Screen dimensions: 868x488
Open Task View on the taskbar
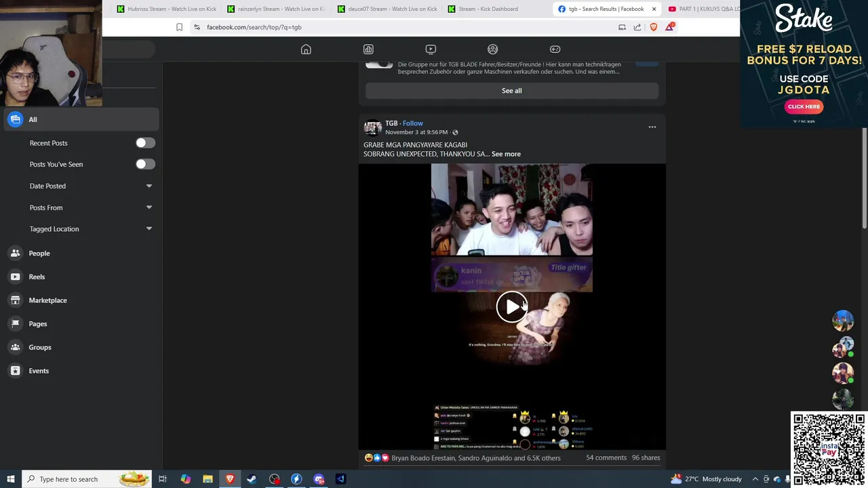[x=163, y=479]
